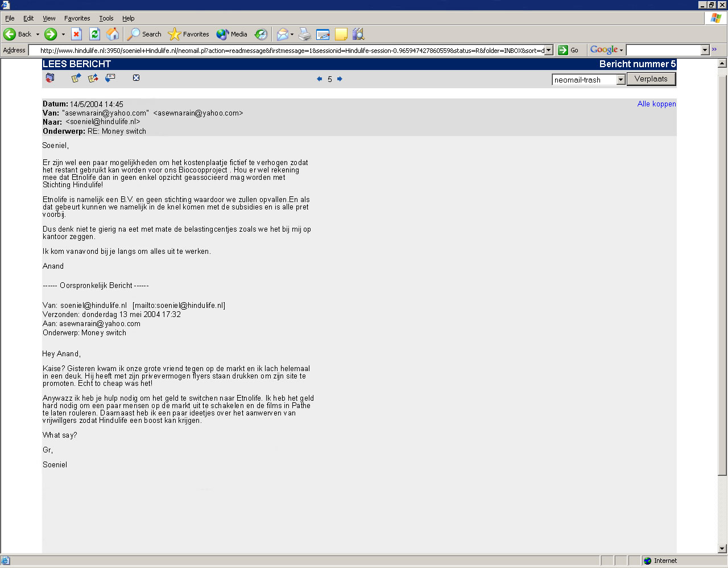This screenshot has height=568, width=728.
Task: Open the History toolbar icon
Action: pyautogui.click(x=260, y=34)
